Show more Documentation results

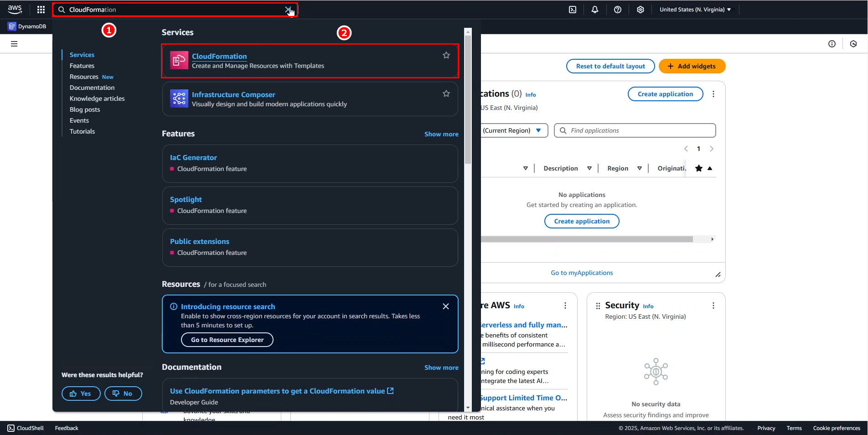(441, 368)
